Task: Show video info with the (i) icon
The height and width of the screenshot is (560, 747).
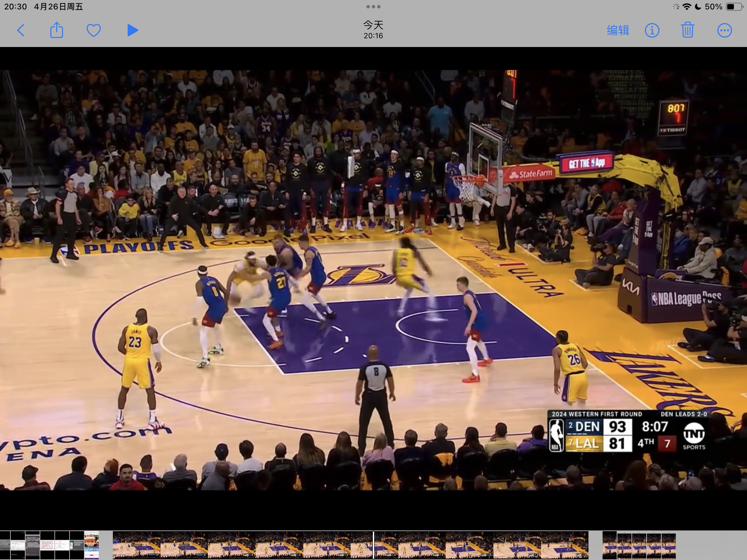Action: coord(652,30)
